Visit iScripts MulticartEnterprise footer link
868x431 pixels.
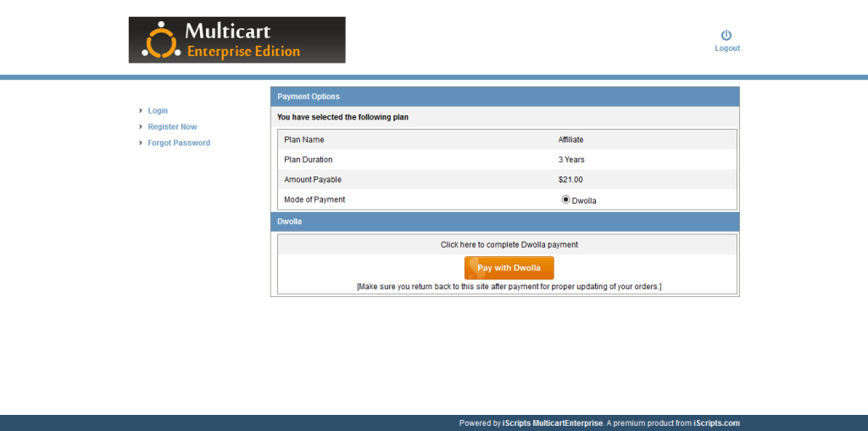(x=553, y=423)
